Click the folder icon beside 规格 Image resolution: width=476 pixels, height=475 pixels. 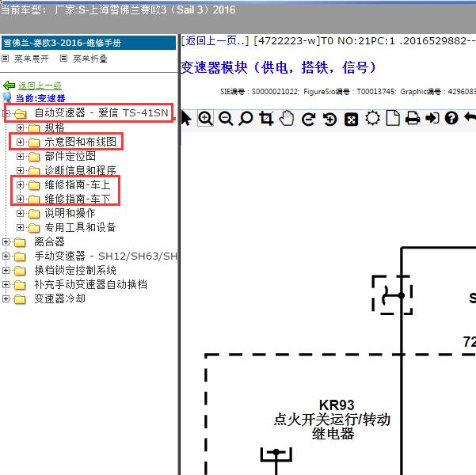click(x=34, y=128)
